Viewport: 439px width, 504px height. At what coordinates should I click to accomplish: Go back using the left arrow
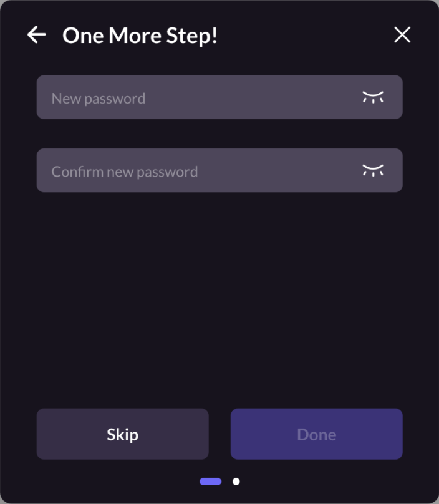pyautogui.click(x=37, y=35)
